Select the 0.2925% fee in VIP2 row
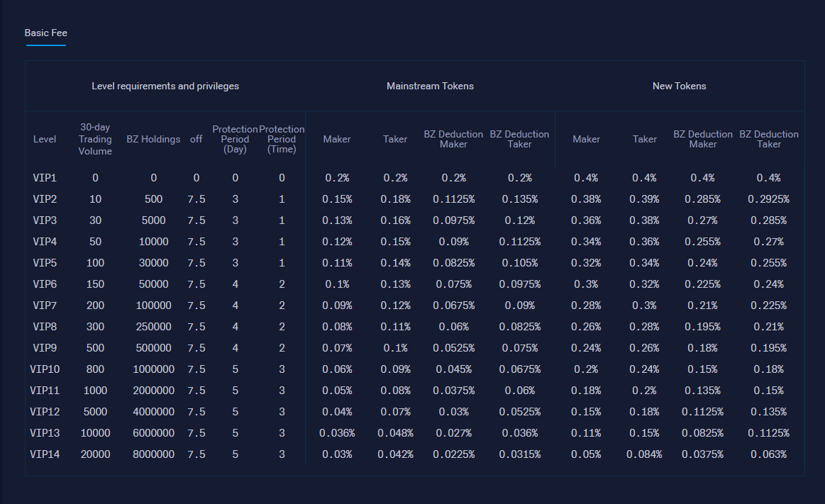This screenshot has width=825, height=504. coord(768,199)
